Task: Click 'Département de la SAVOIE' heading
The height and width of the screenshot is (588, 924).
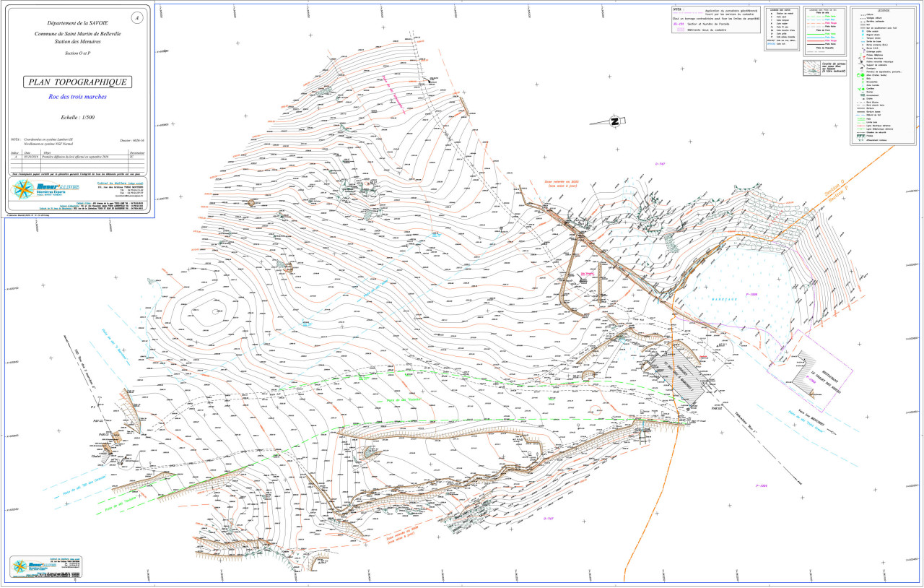Action: 76,24
